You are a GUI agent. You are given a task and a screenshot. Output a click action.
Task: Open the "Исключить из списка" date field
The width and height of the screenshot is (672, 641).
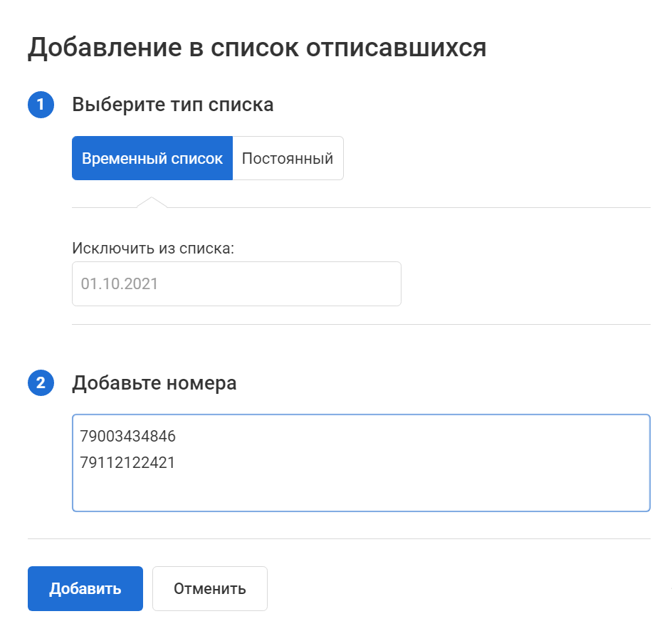(236, 283)
